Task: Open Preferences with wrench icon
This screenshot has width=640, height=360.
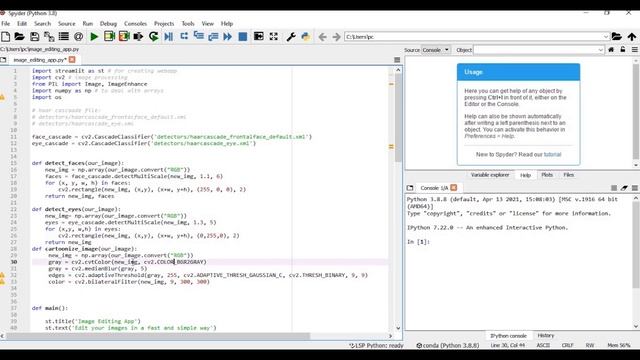Action: tap(291, 37)
